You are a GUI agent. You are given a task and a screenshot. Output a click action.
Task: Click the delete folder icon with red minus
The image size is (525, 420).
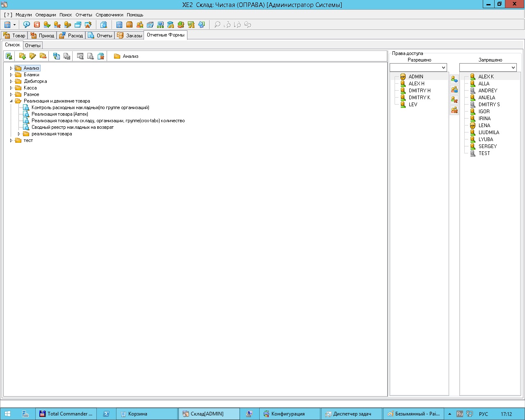tap(43, 56)
